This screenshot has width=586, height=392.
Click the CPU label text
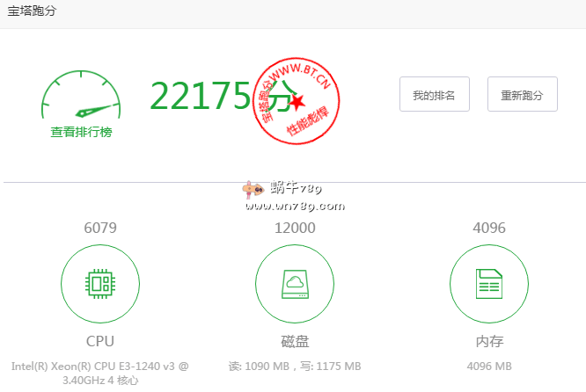pyautogui.click(x=99, y=341)
